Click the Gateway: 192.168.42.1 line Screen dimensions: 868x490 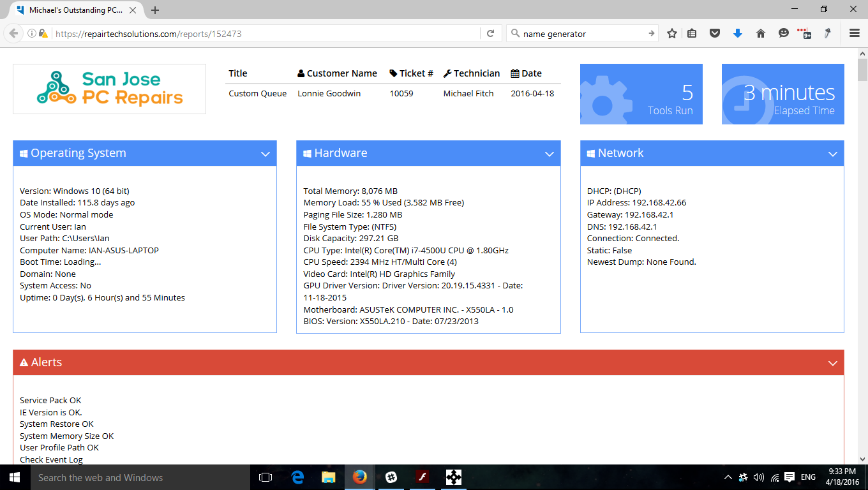pos(630,214)
